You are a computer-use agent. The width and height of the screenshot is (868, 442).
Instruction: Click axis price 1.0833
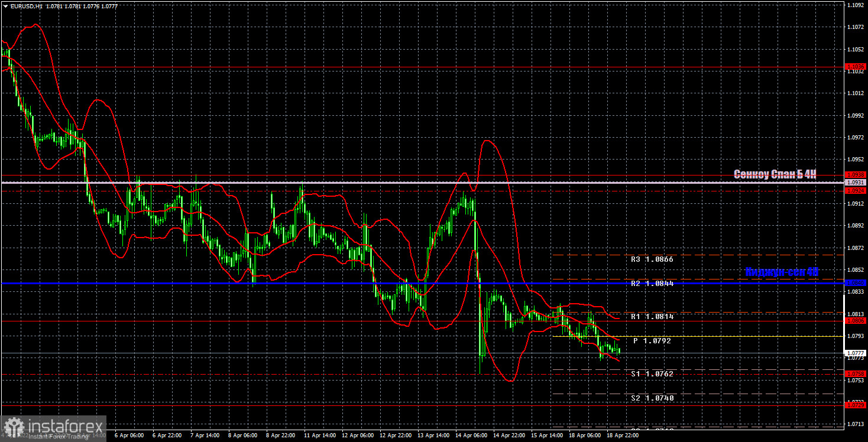coord(856,292)
